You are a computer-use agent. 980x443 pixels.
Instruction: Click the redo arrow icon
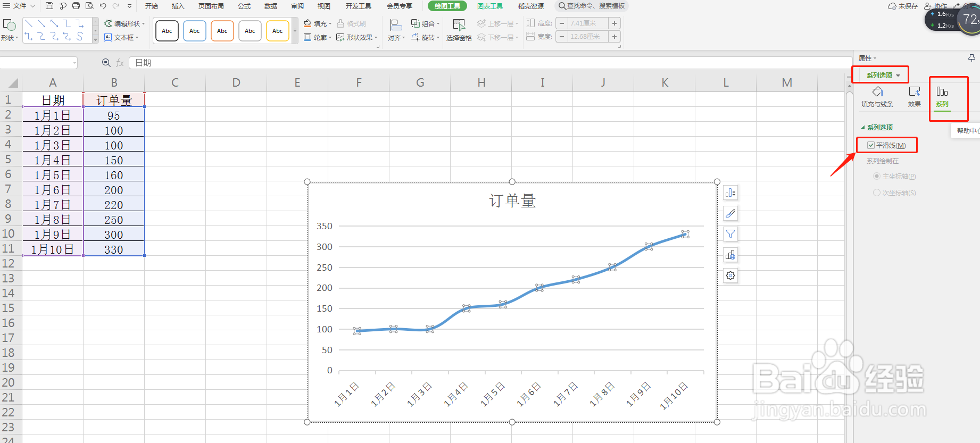(x=115, y=6)
